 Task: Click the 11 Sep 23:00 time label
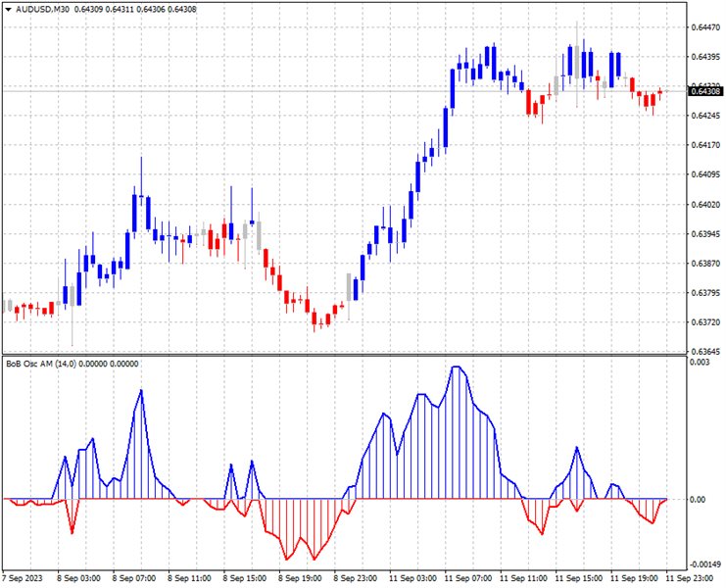692,579
